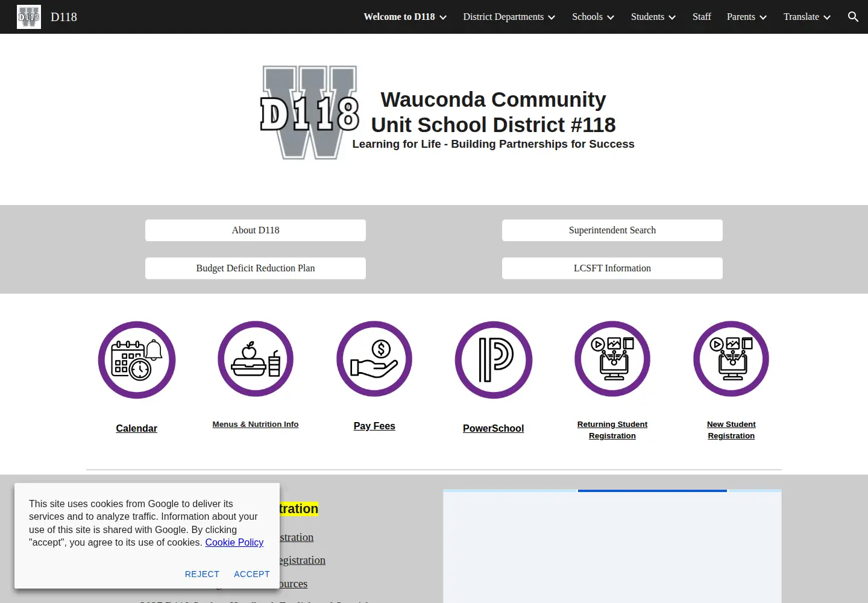Image resolution: width=868 pixels, height=603 pixels.
Task: Expand the Translate dropdown arrow
Action: click(x=827, y=17)
